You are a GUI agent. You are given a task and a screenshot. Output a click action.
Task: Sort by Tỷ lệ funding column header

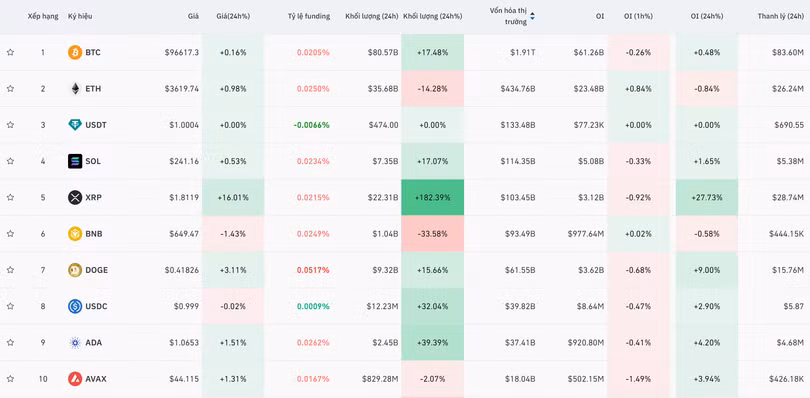[309, 16]
